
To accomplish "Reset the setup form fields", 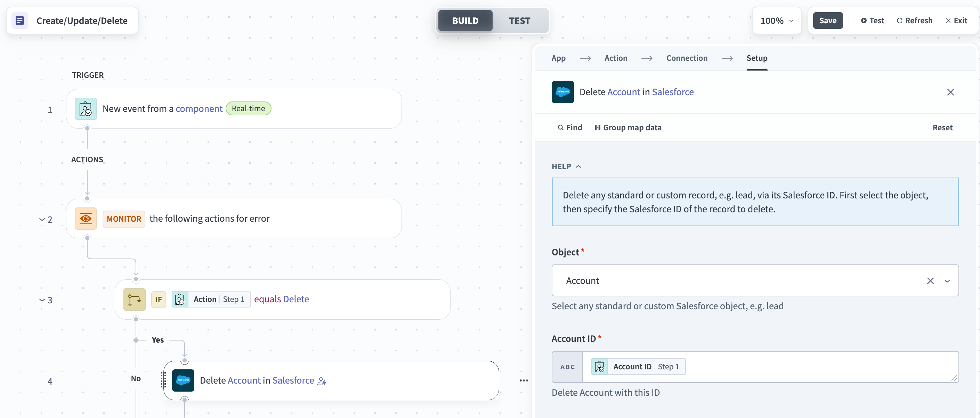I will click(942, 128).
